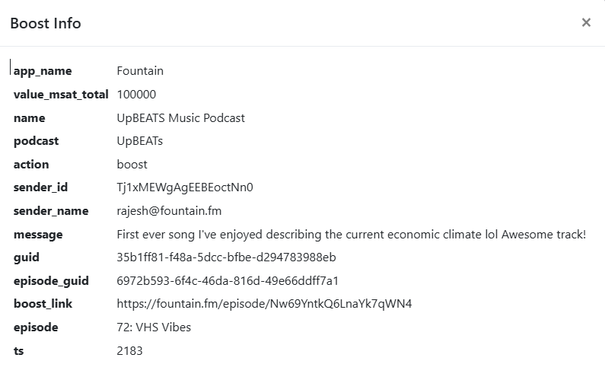Click the podcast value UpBEATs
Screen dimensions: 605x381
point(140,141)
